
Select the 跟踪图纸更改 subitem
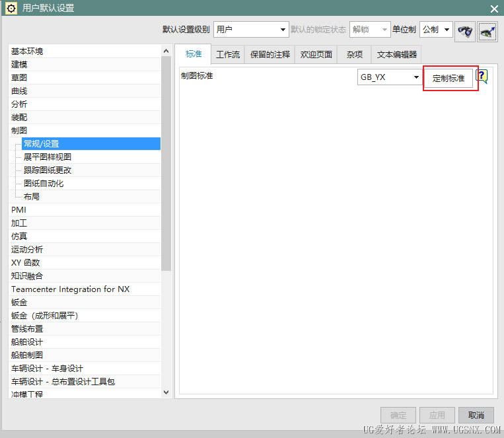91,170
